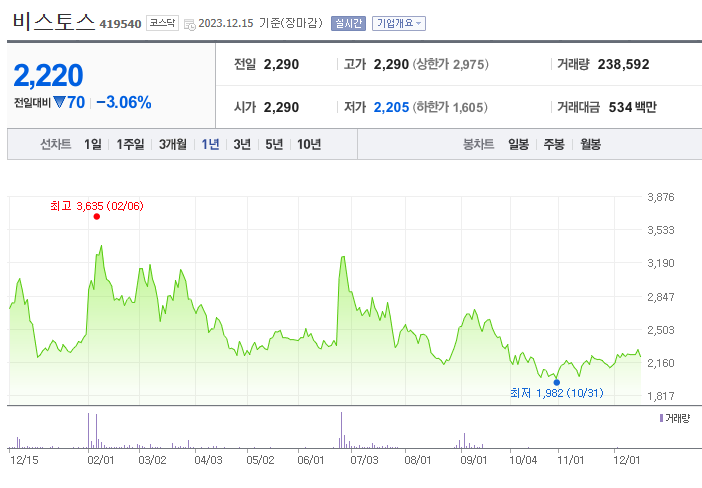
Task: Click the 저가 value 2,205
Action: [391, 107]
